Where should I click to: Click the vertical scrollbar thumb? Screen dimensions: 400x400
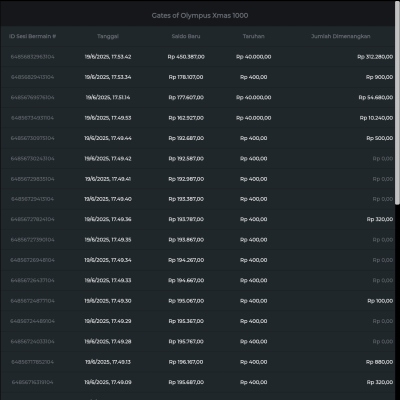pos(397,103)
